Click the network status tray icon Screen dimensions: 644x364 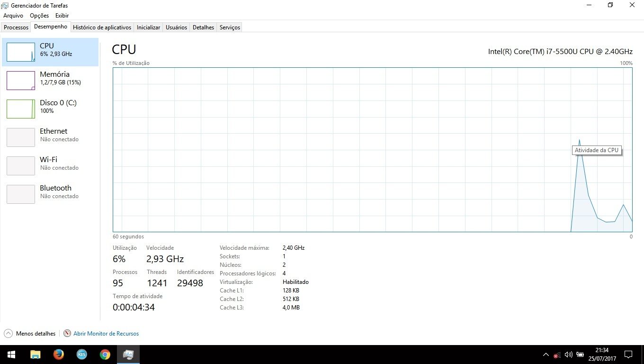pyautogui.click(x=557, y=355)
